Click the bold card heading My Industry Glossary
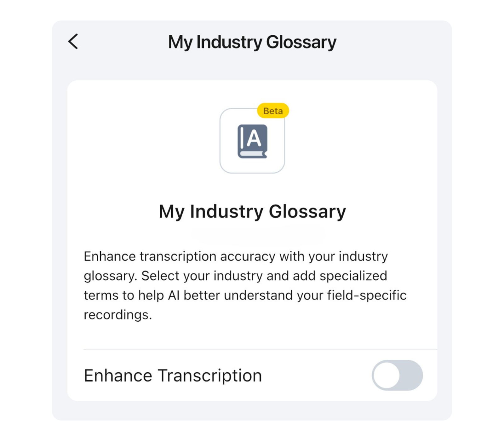The width and height of the screenshot is (504, 441). click(x=252, y=211)
